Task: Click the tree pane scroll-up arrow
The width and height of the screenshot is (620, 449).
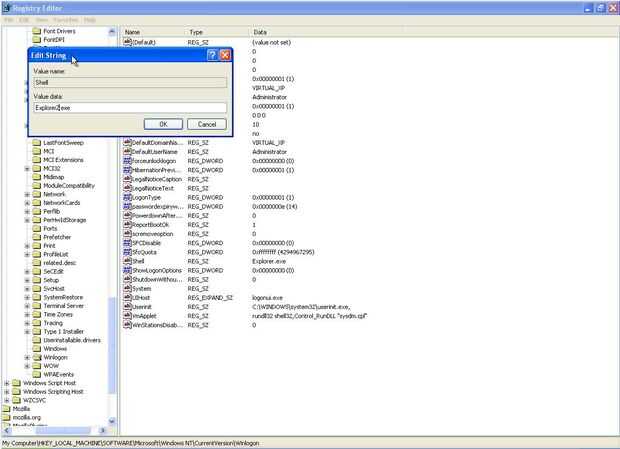Action: click(112, 32)
